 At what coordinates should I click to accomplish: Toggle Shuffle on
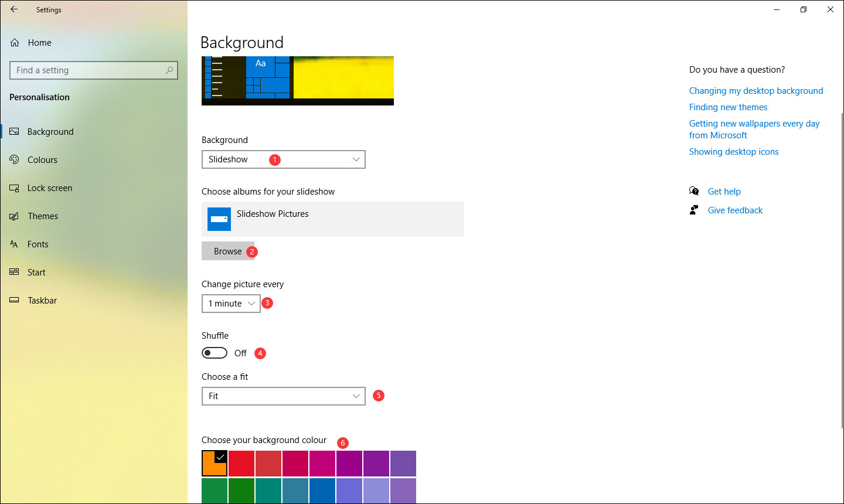[x=214, y=352]
